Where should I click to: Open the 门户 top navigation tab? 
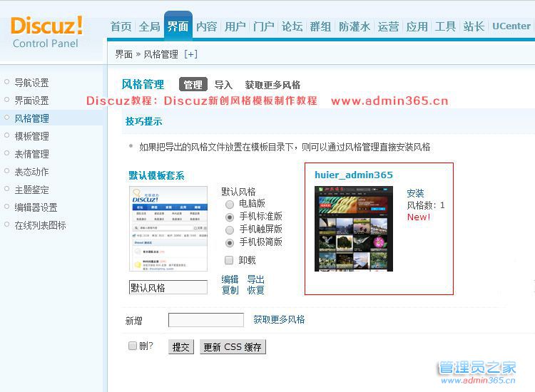pyautogui.click(x=263, y=26)
